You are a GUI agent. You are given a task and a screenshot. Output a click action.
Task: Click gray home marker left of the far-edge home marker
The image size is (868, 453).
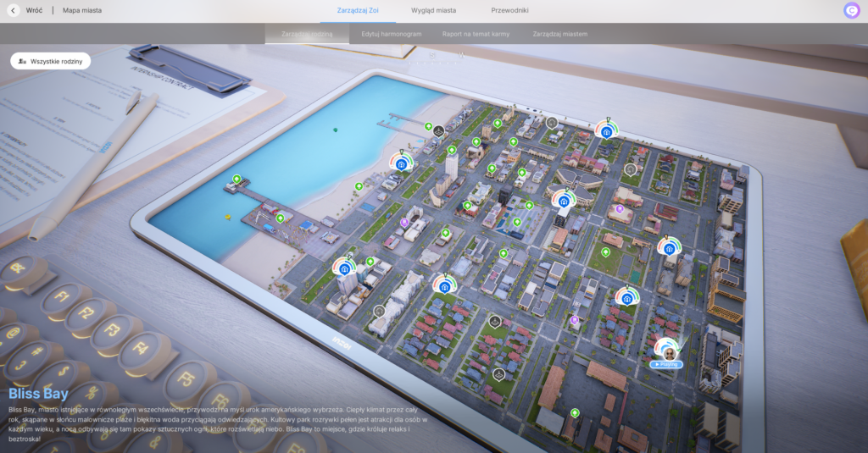coord(552,123)
